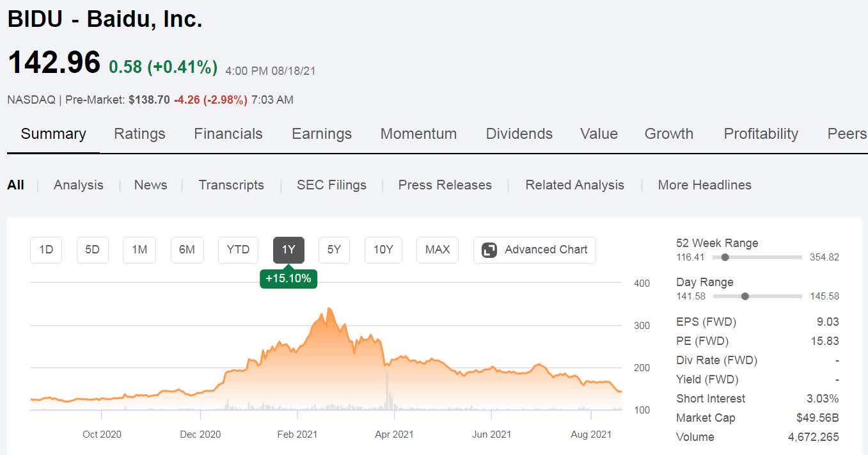Go to the Financials tab

click(x=228, y=134)
